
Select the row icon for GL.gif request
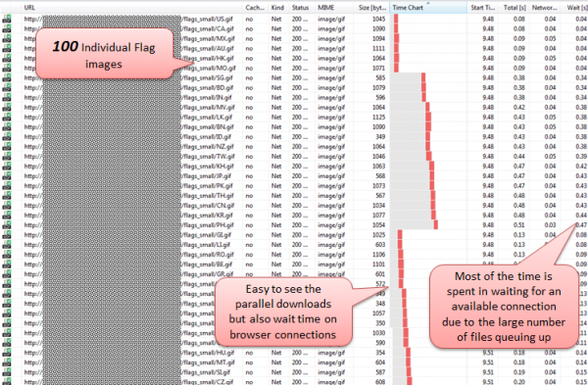7,235
